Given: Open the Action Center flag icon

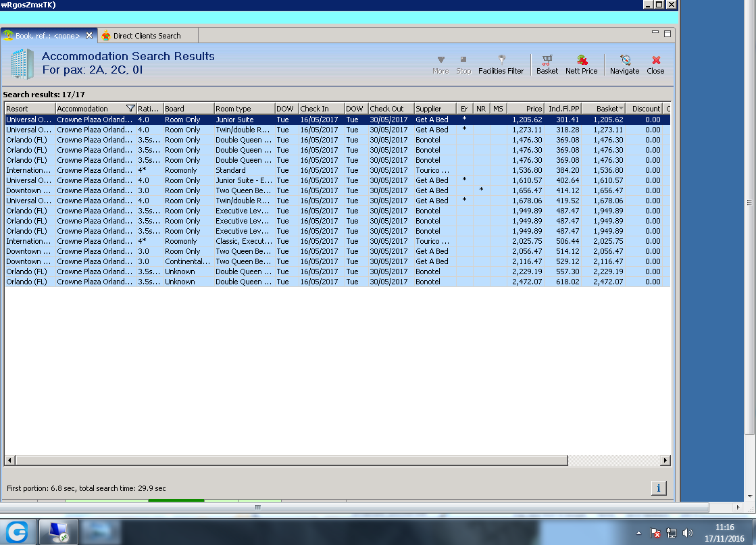Looking at the screenshot, I should click(655, 532).
